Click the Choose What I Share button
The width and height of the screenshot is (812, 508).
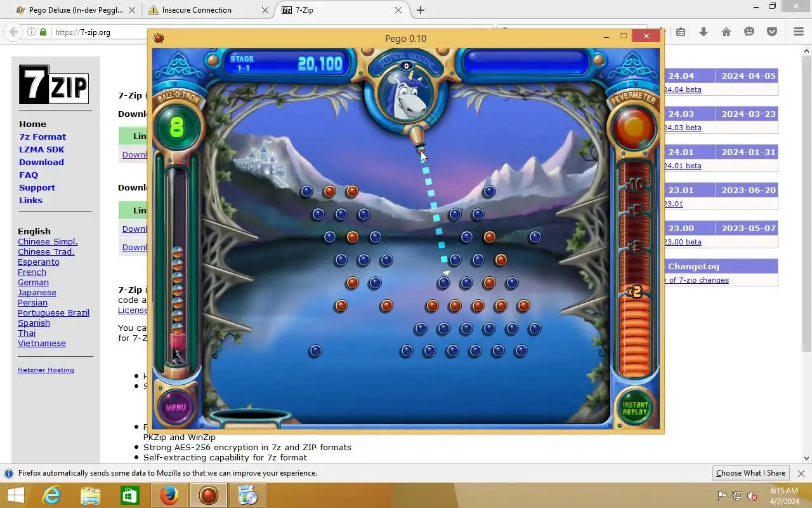[750, 473]
